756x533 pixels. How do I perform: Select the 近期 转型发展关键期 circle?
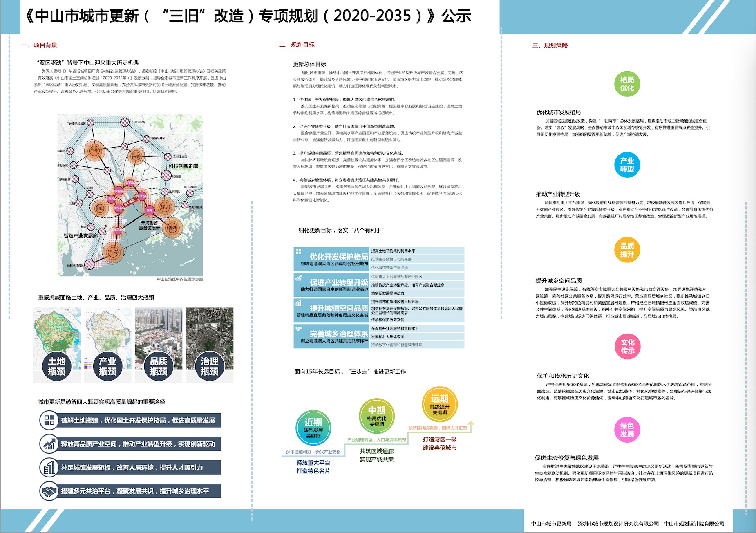313,428
